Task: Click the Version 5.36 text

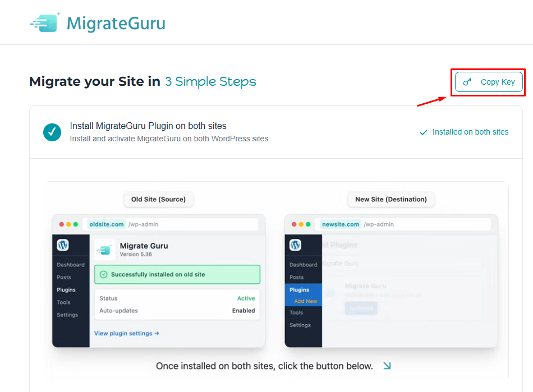Action: click(x=136, y=254)
